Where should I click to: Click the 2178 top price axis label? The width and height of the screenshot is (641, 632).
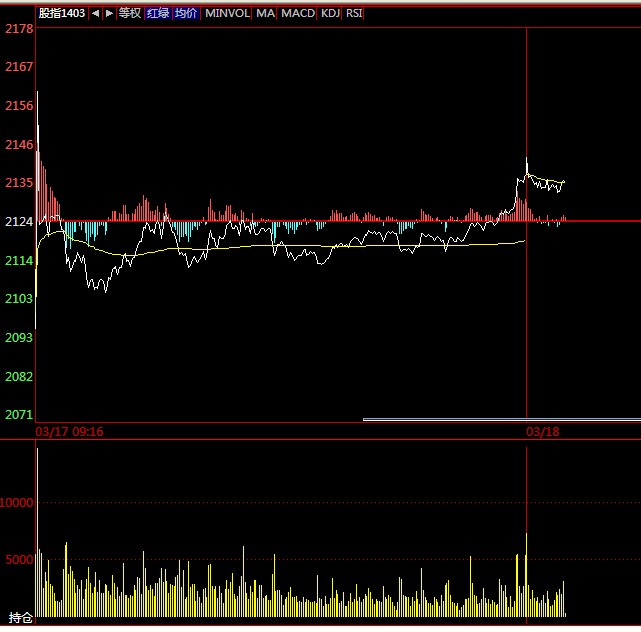[x=18, y=29]
